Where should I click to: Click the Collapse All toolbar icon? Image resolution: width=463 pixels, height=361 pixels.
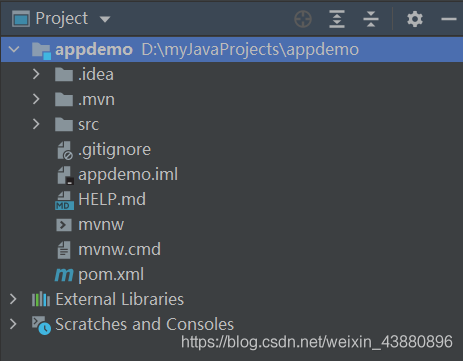pyautogui.click(x=371, y=19)
